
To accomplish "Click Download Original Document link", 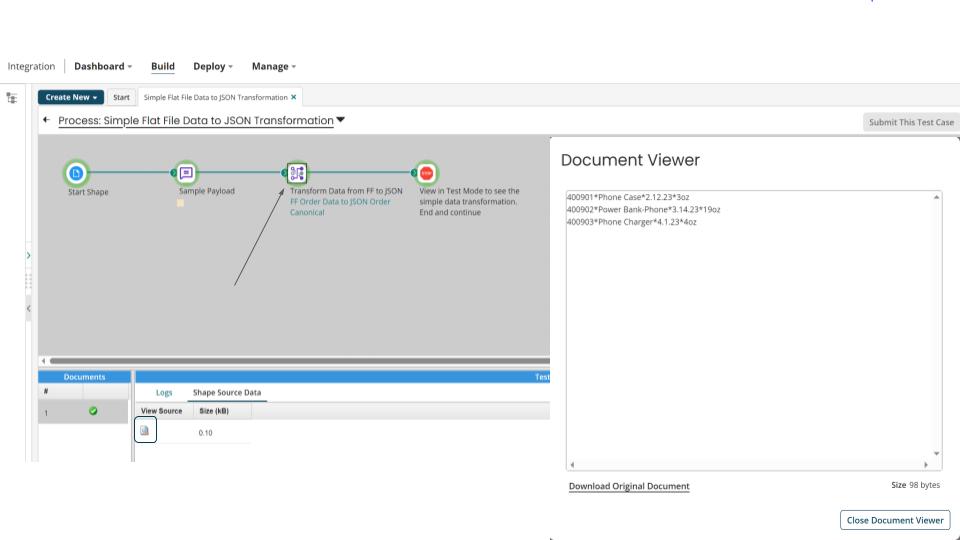I will click(x=628, y=486).
